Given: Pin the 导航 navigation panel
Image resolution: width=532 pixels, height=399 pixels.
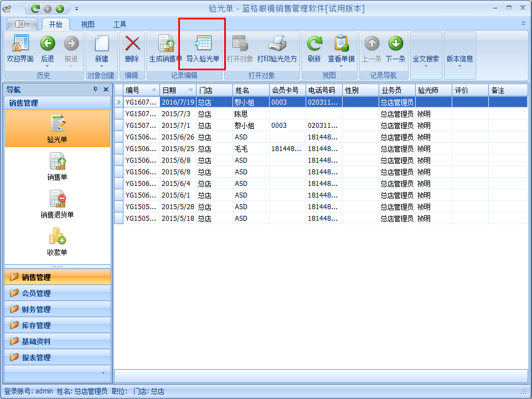Looking at the screenshot, I should coord(95,90).
